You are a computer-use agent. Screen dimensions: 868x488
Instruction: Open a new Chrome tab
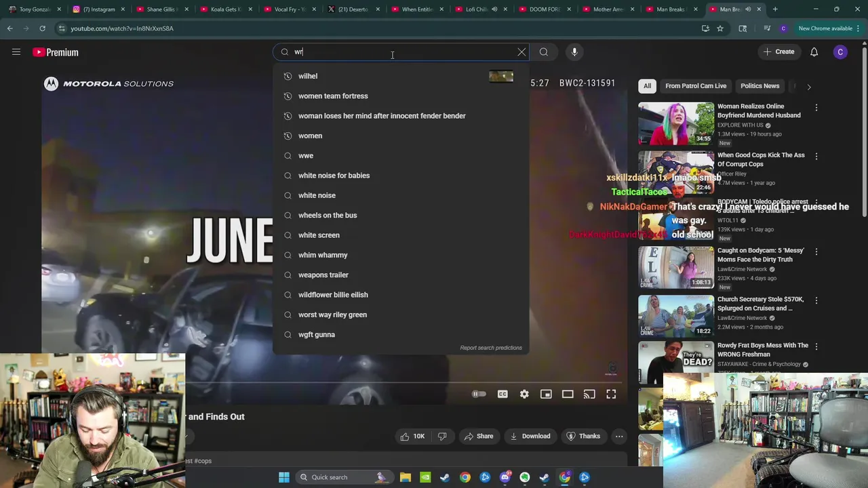click(775, 9)
